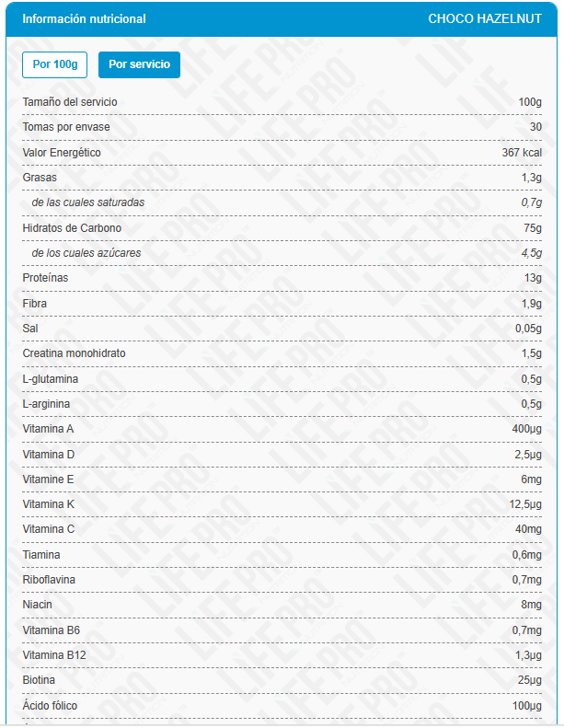Viewport: 564px width, 728px height.
Task: Click the Valor Energético row label
Action: tap(62, 153)
